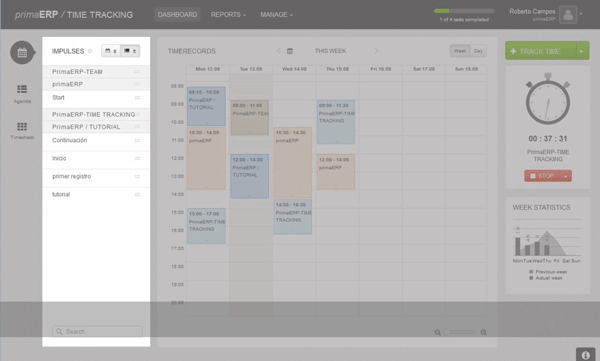Click drag handle of Inicio row
The image size is (600, 361).
pos(137,158)
